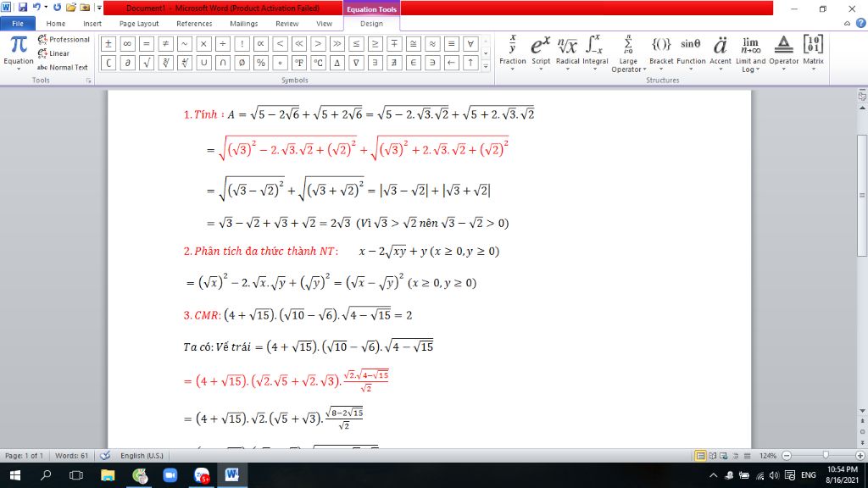Open the File tab
This screenshot has height=488, width=868.
18,24
